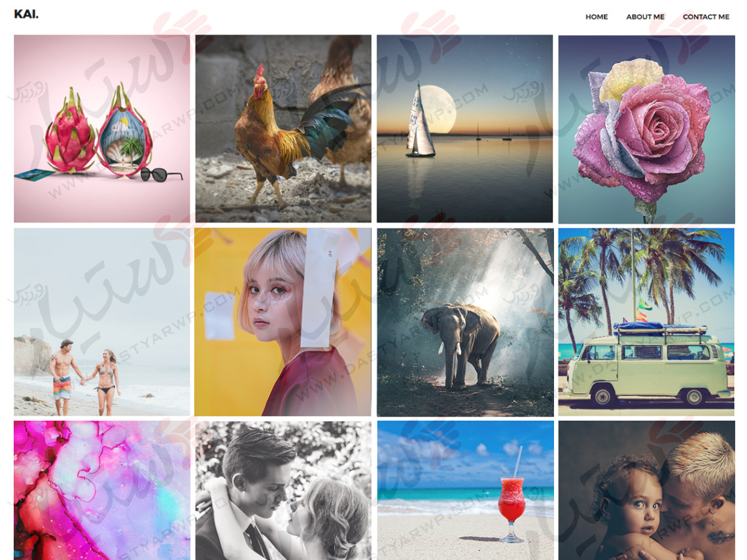This screenshot has width=747, height=560.
Task: Open the girl on yellow background portrait
Action: coord(283,322)
